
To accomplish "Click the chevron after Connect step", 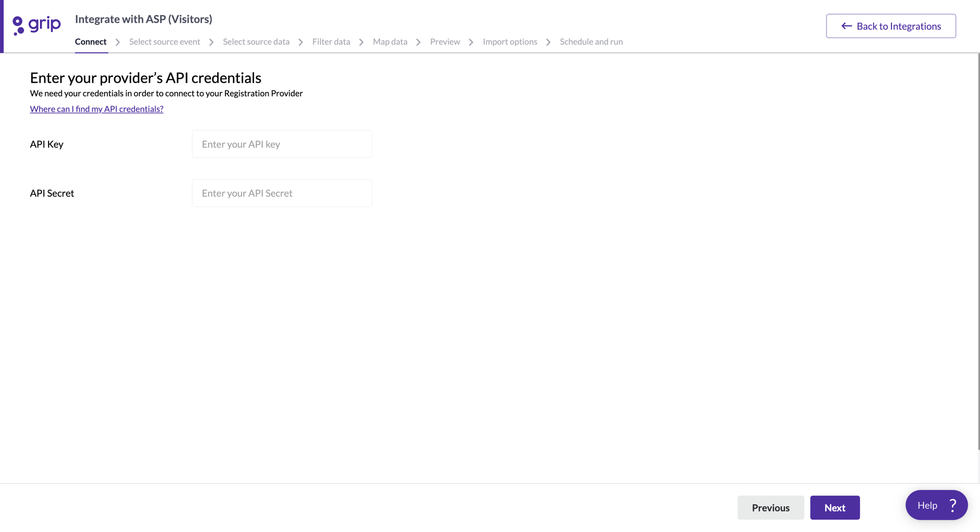I will coord(117,42).
